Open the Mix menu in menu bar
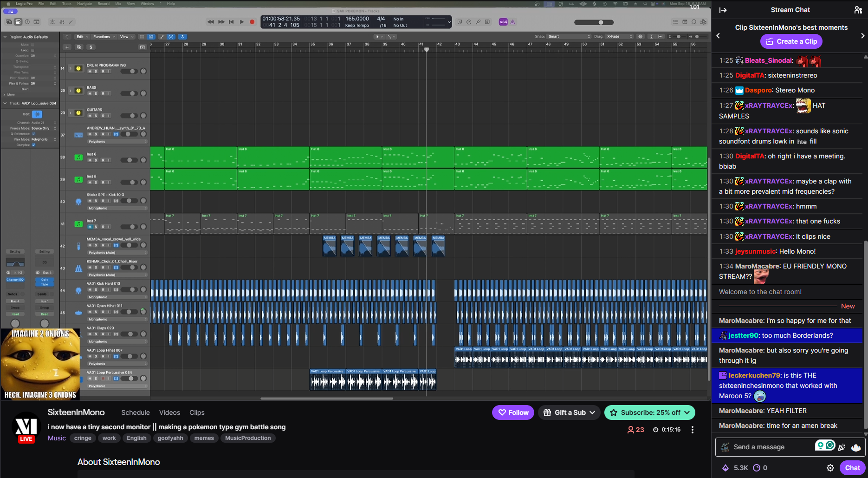 (118, 3)
